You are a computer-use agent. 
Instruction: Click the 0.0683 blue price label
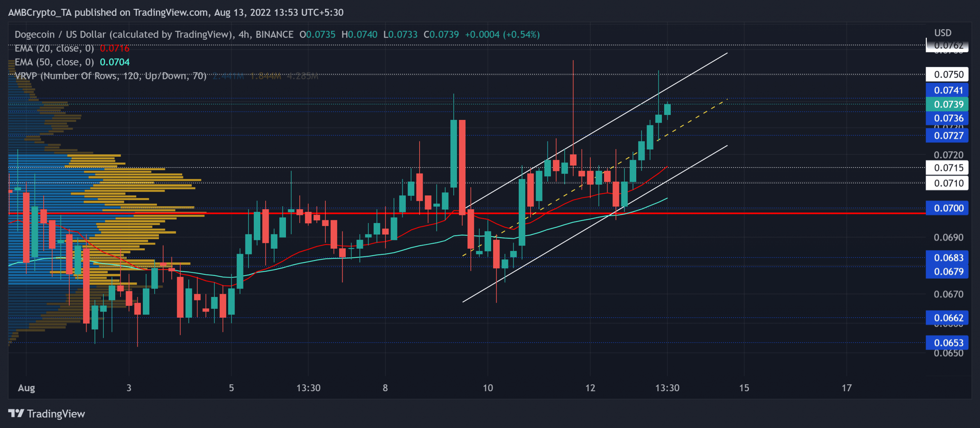point(947,257)
